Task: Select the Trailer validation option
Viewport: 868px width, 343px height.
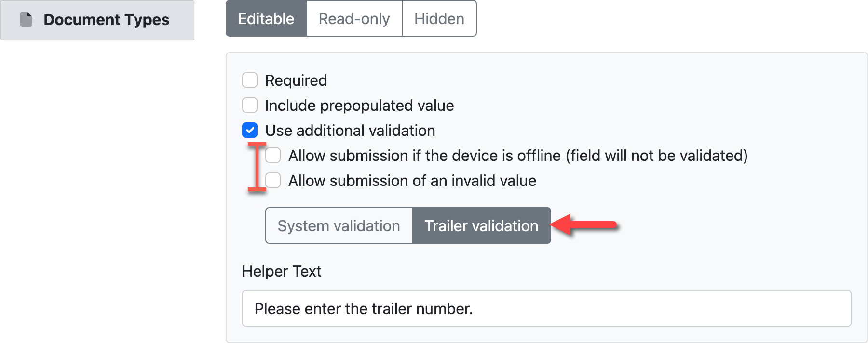Action: pyautogui.click(x=481, y=225)
